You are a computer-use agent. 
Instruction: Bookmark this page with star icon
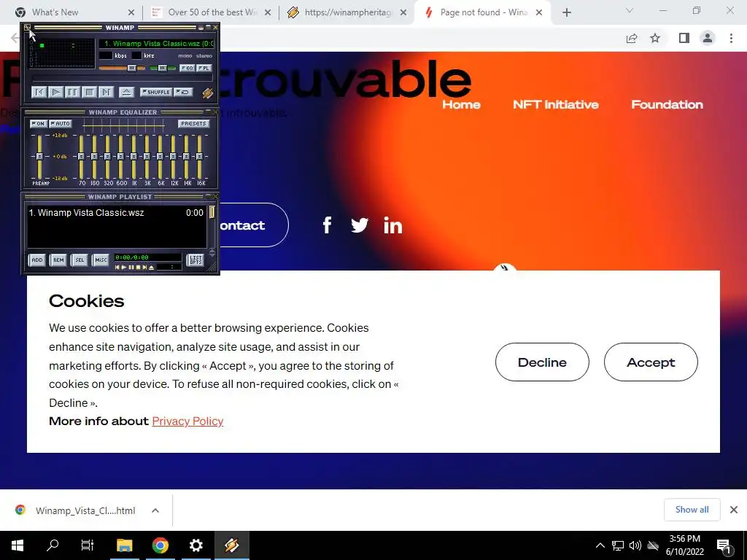pos(655,38)
